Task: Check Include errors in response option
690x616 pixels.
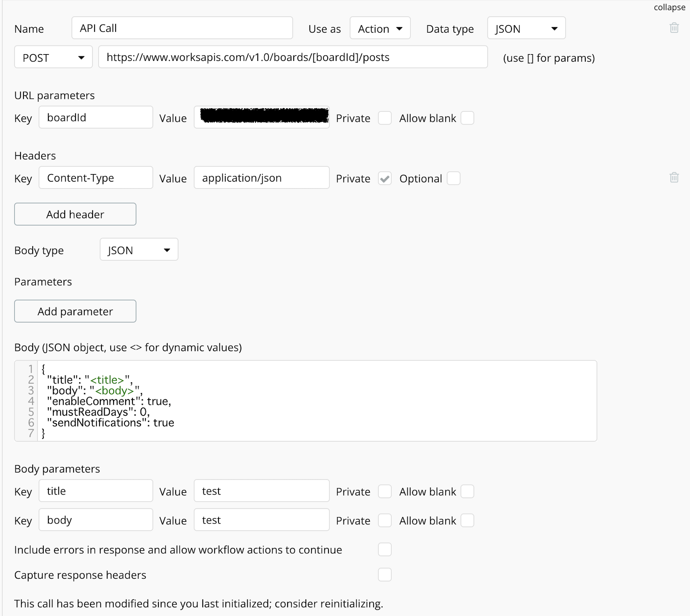Action: (x=385, y=549)
